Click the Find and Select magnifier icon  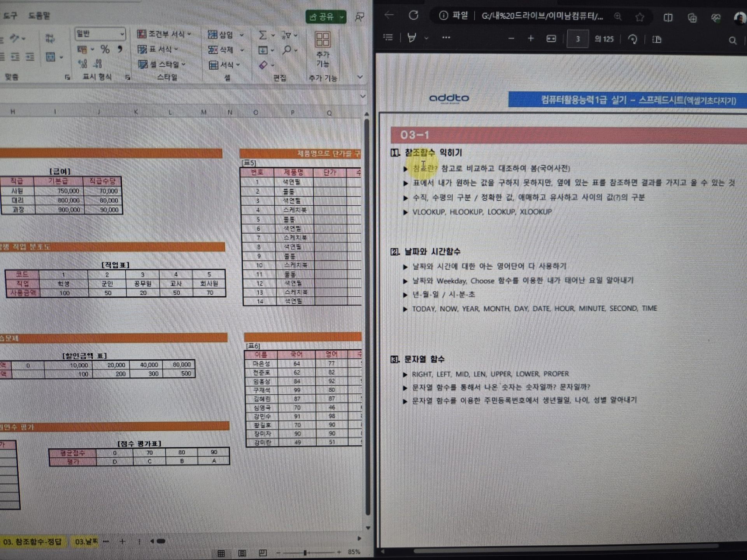click(x=287, y=50)
